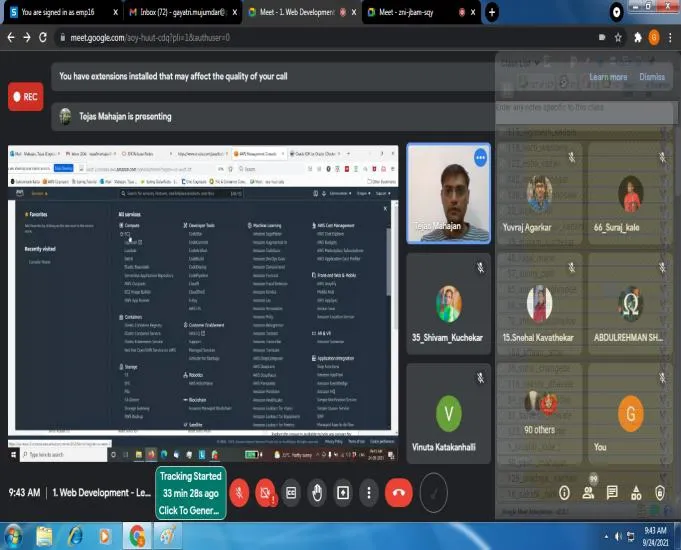Image resolution: width=681 pixels, height=550 pixels.
Task: Click Learn more about extensions warning
Action: tap(608, 77)
